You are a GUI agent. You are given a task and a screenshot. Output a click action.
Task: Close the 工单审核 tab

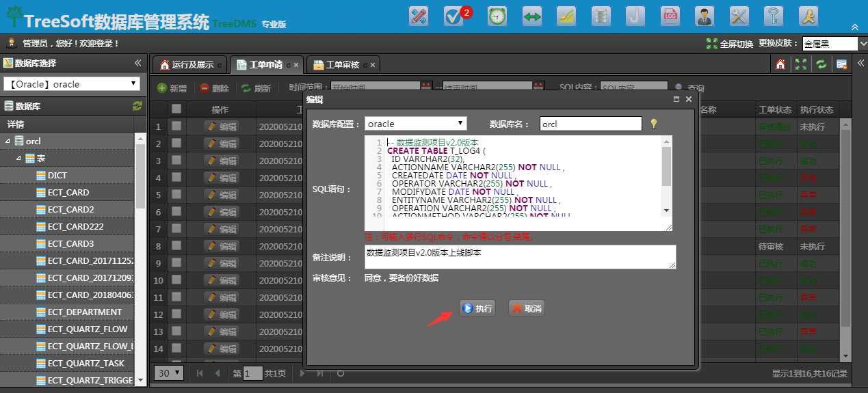(373, 65)
